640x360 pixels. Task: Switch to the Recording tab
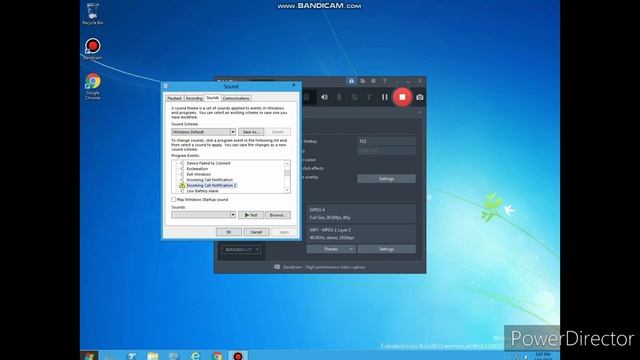[194, 98]
